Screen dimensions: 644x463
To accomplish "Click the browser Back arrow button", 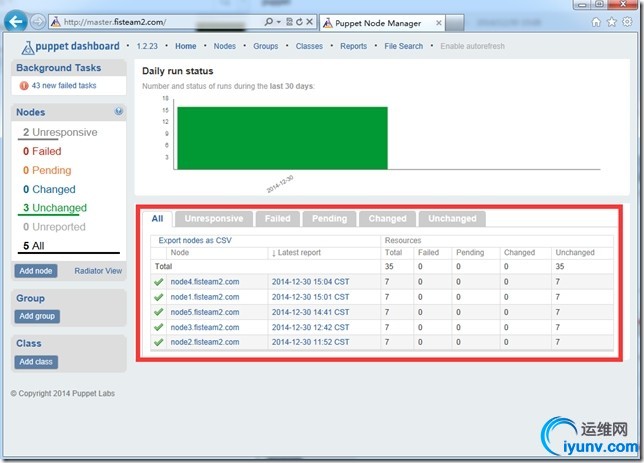I will [x=16, y=21].
